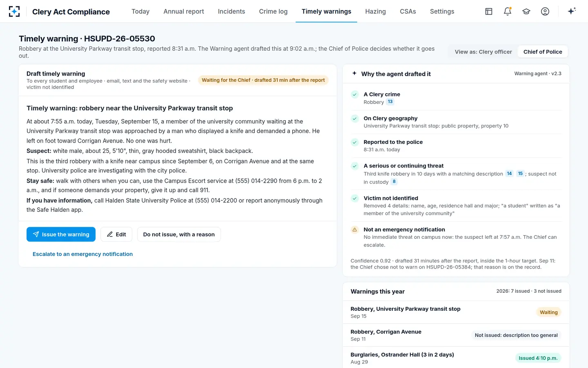Open the layout panel icon in header

pos(489,11)
